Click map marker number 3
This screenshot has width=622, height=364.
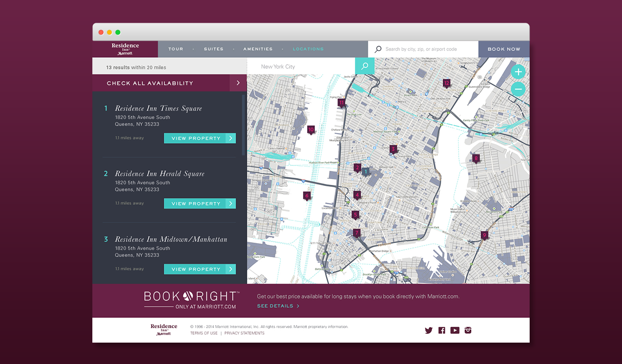393,149
